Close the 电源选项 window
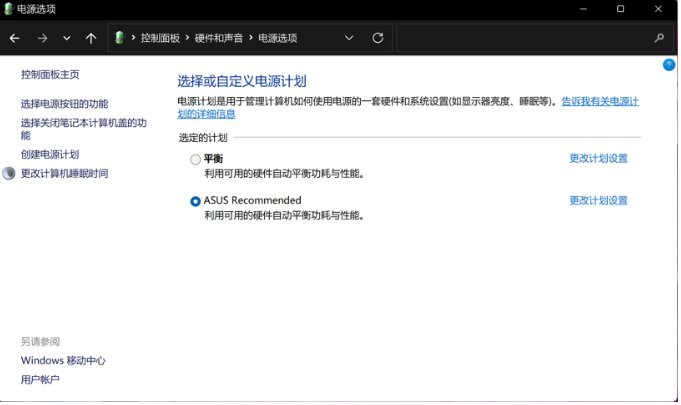The width and height of the screenshot is (681, 405). 658,9
